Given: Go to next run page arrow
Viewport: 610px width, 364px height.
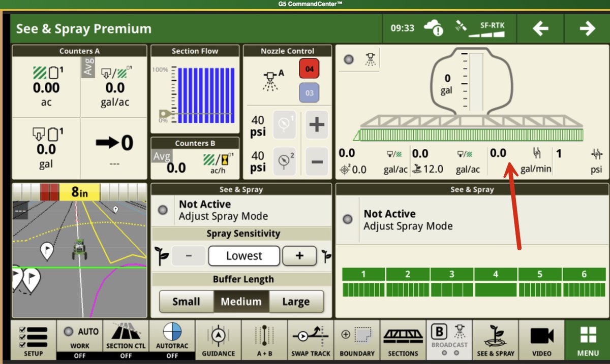Looking at the screenshot, I should click(x=587, y=28).
